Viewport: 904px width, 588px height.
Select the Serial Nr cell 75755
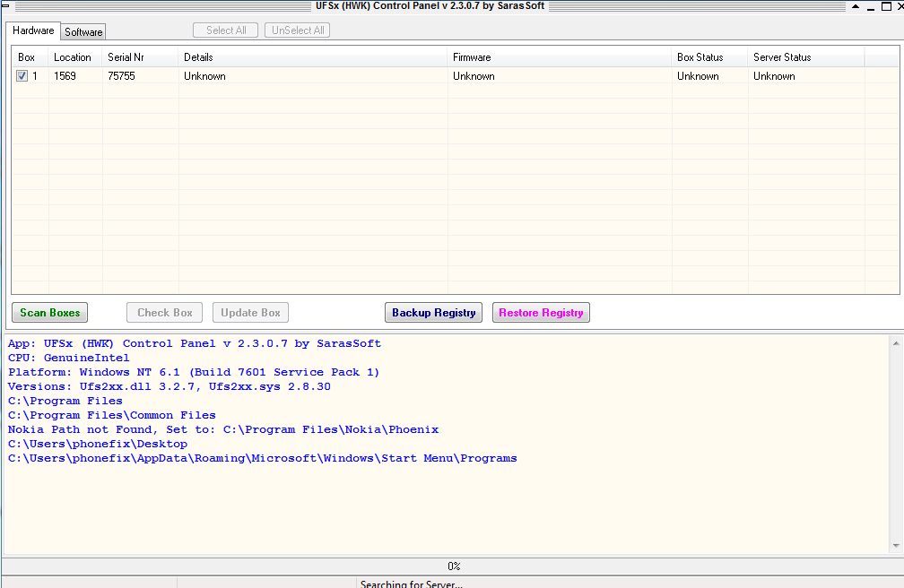tap(122, 76)
